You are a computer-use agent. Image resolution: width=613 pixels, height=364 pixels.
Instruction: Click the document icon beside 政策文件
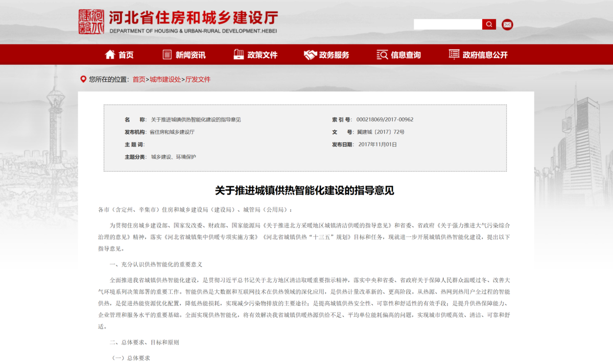click(238, 54)
